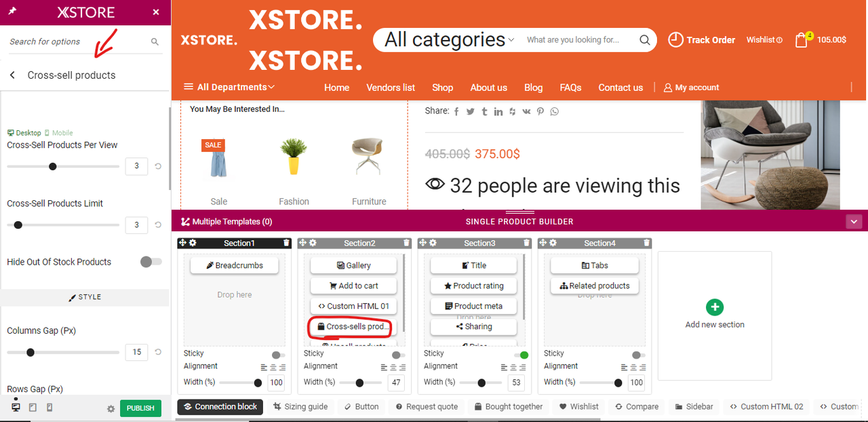Click Section2 move handle icon
This screenshot has width=868, height=422.
pyautogui.click(x=303, y=243)
